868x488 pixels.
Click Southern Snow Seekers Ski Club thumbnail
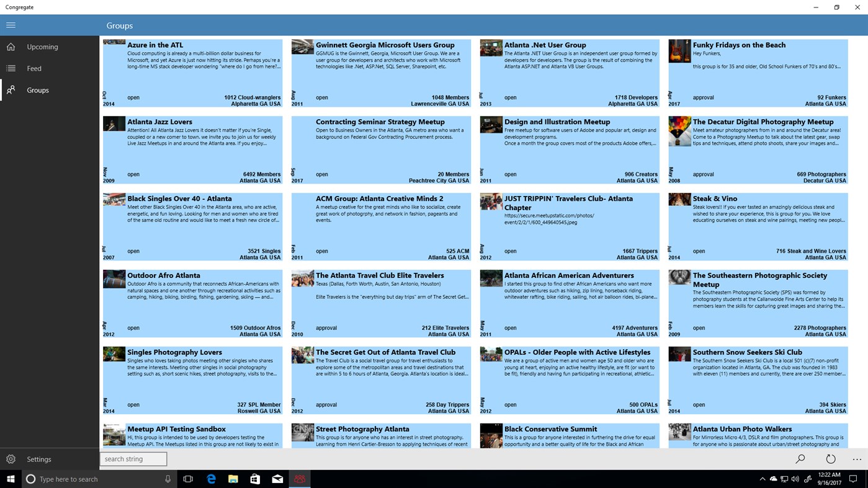click(x=679, y=354)
